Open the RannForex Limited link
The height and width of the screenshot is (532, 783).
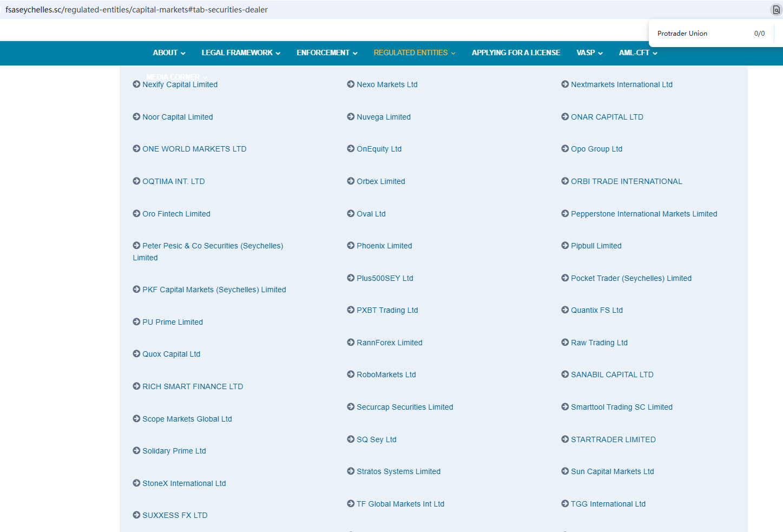(x=390, y=343)
